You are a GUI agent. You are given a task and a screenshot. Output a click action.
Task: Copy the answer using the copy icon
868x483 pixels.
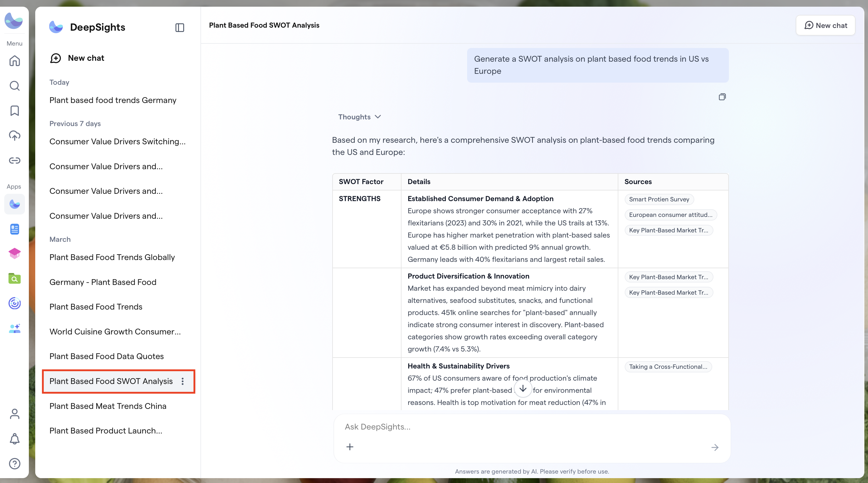click(722, 97)
